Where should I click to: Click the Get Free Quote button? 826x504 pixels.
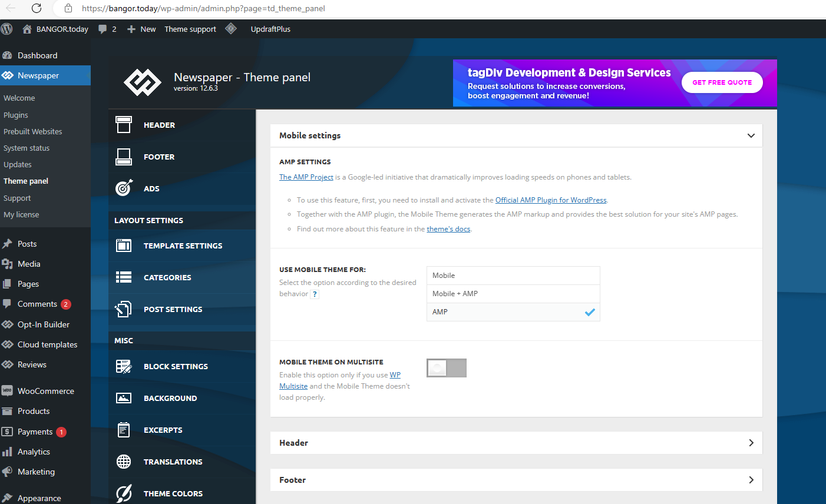(722, 82)
